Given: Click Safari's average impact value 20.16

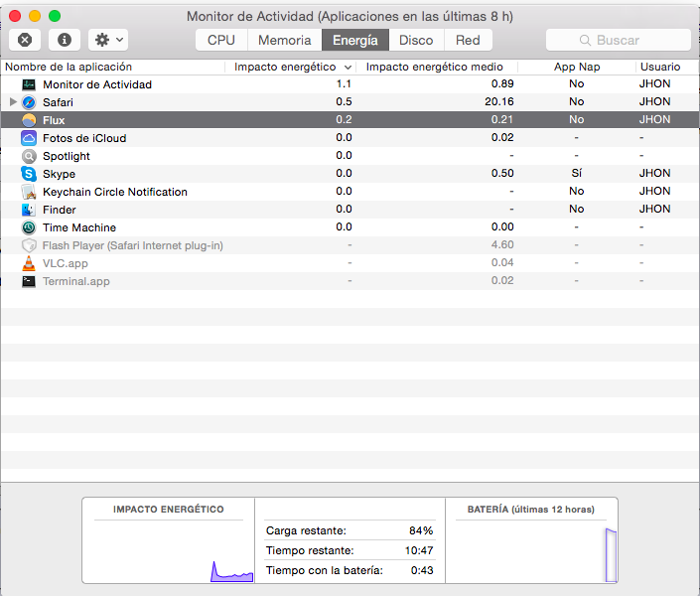Looking at the screenshot, I should (499, 102).
